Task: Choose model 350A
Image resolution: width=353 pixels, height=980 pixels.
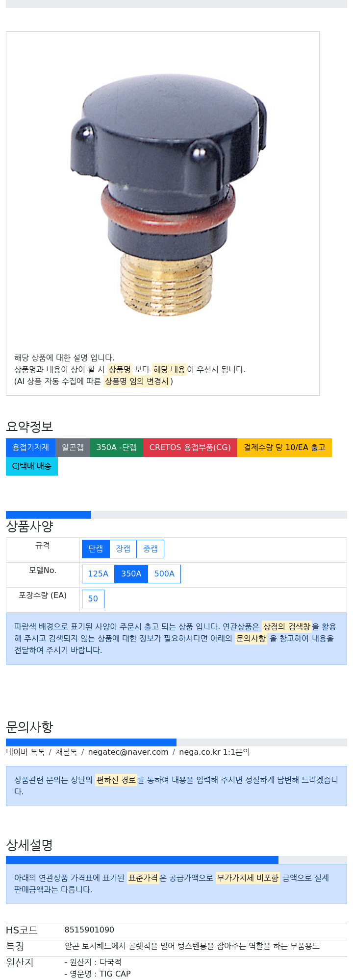Action: (131, 574)
